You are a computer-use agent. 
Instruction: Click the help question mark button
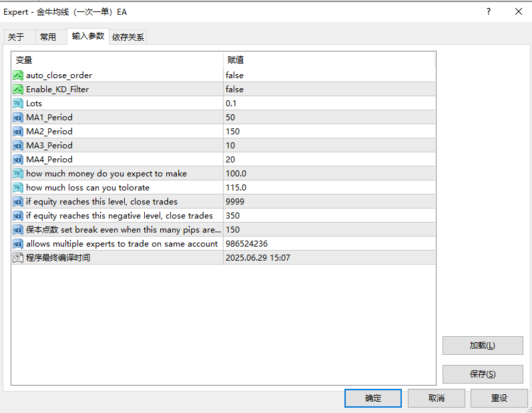coord(488,11)
